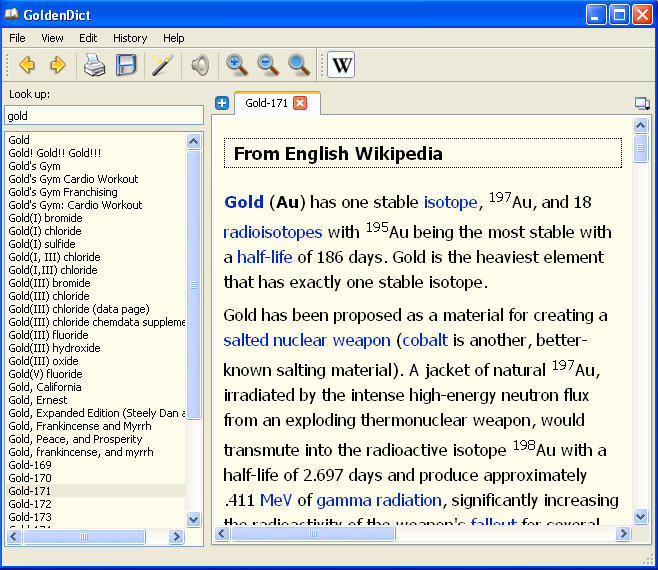The width and height of the screenshot is (658, 570).
Task: Select Gold(V) fluoride entry
Action: tap(96, 374)
